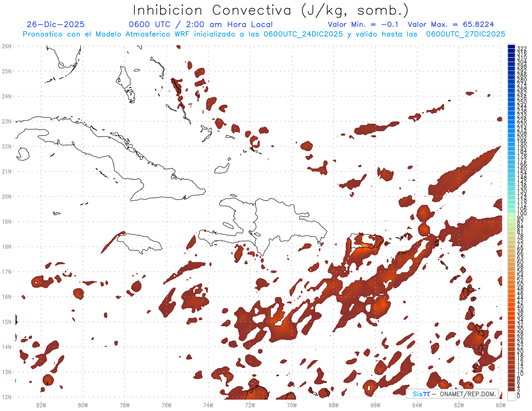The width and height of the screenshot is (532, 411).
Task: Click the "12N" latitude label
Action: pos(7,397)
